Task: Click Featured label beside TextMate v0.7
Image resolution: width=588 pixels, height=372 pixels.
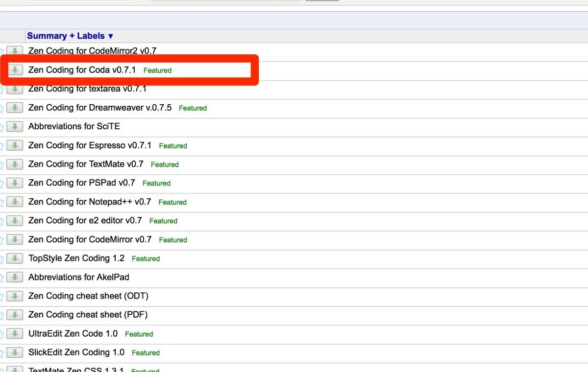Action: (165, 164)
